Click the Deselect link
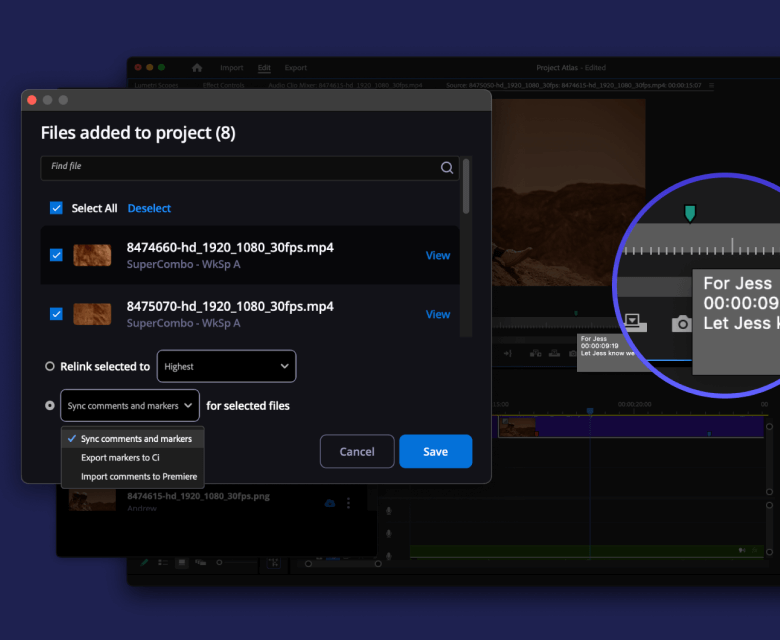 [x=149, y=208]
